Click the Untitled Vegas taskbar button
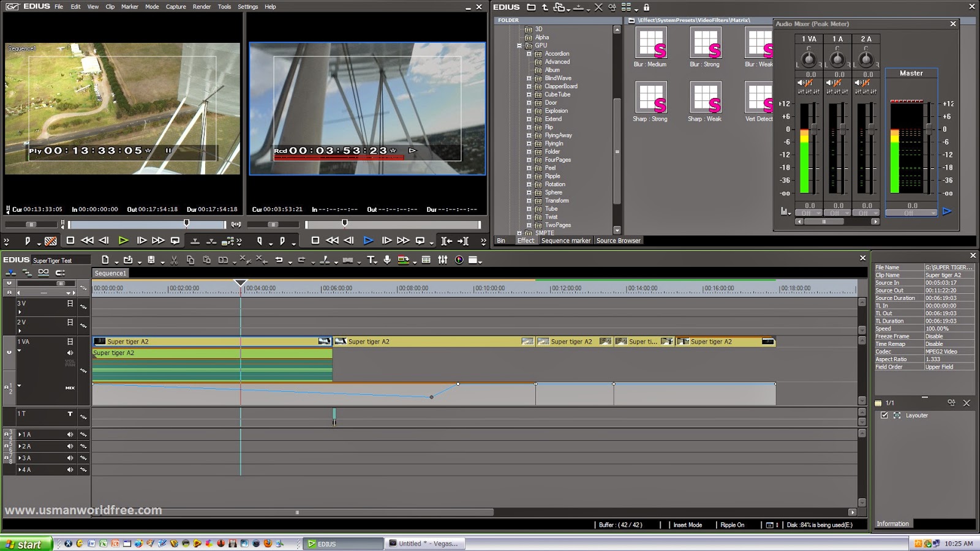This screenshot has height=551, width=980. click(426, 544)
